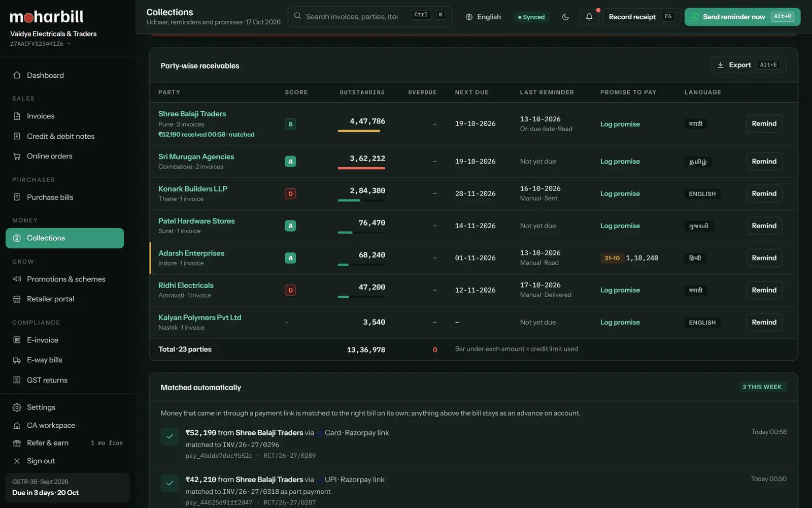Open Adarsh Enterprises party link
Viewport: 812px width, 508px height.
click(191, 253)
